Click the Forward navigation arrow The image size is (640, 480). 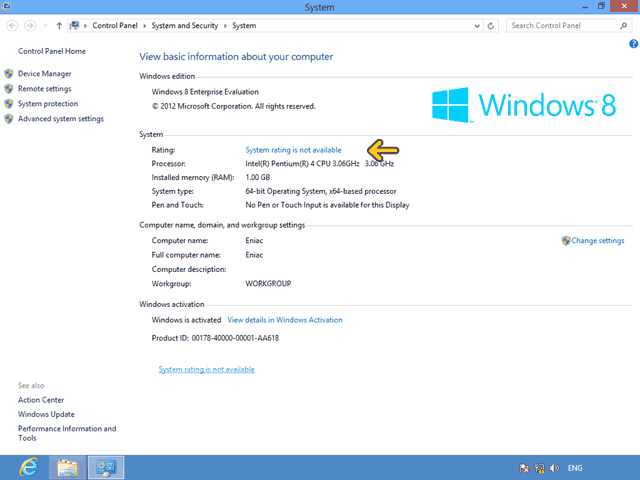coord(30,26)
